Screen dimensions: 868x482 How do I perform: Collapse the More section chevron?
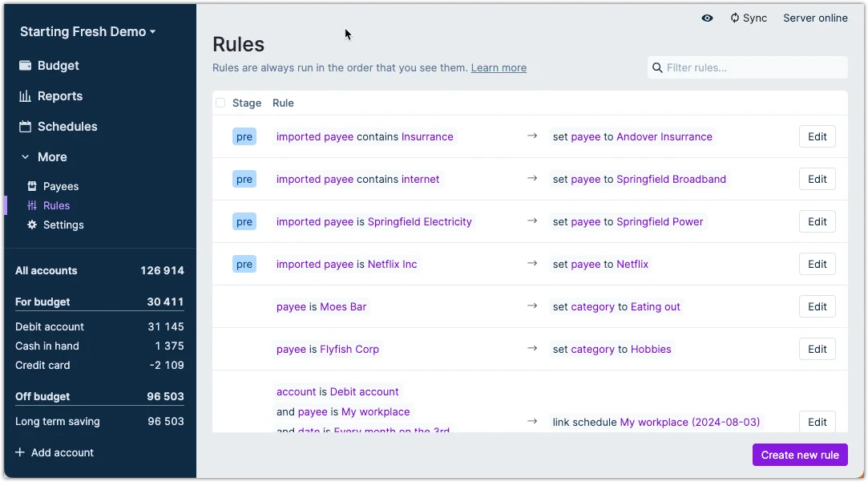coord(26,157)
